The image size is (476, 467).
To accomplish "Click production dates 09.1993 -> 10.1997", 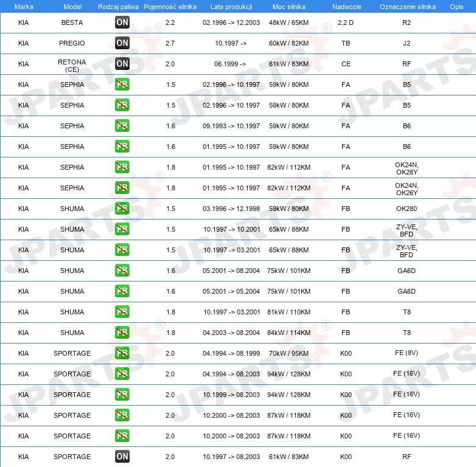I will 231,125.
